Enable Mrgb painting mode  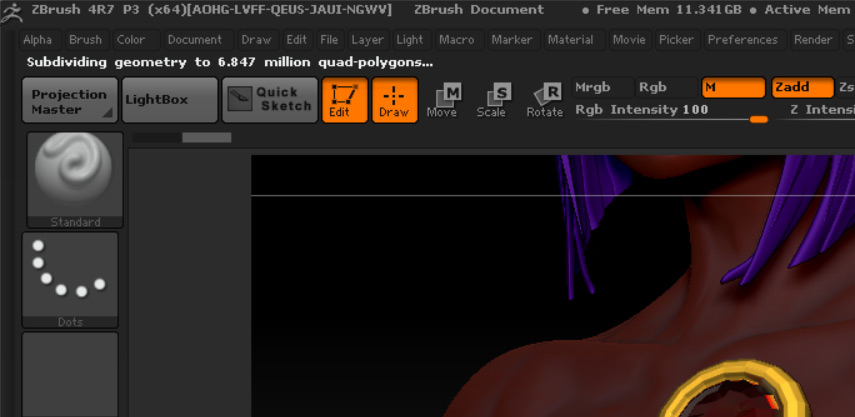point(603,87)
